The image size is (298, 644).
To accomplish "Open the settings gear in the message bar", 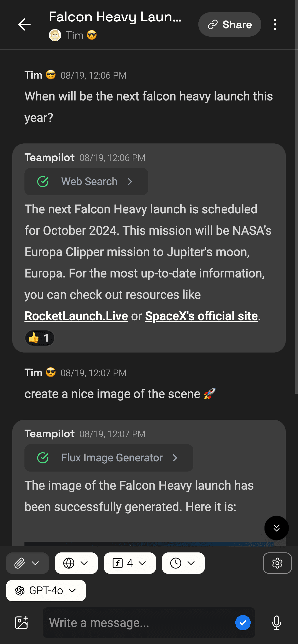I will (x=277, y=563).
